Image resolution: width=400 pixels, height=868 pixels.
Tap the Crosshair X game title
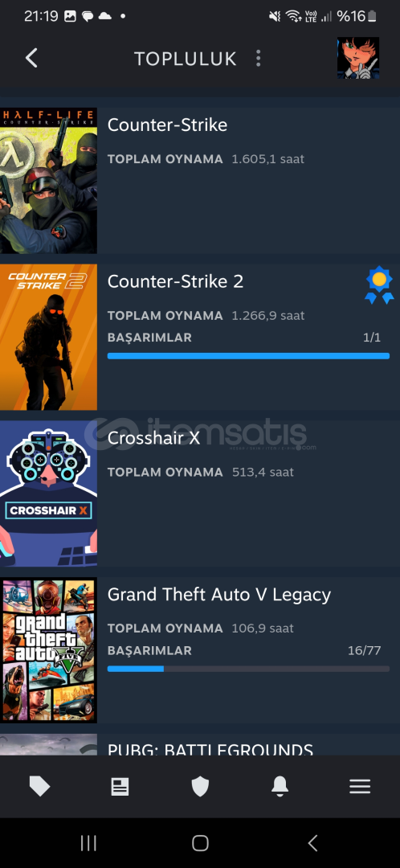click(x=153, y=438)
